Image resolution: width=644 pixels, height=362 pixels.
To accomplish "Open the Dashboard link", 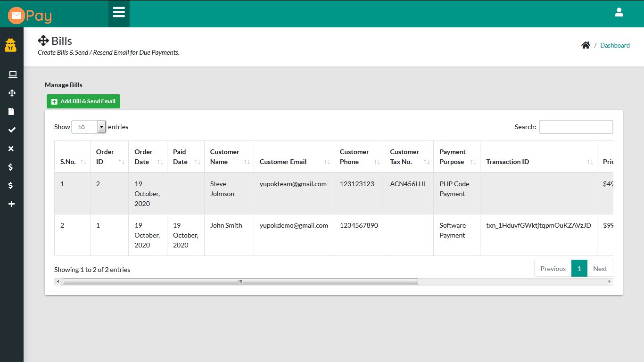I will pos(615,45).
